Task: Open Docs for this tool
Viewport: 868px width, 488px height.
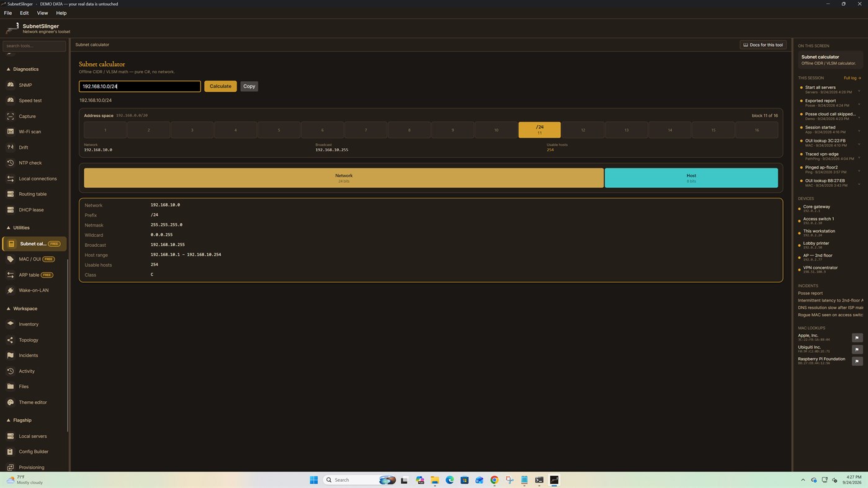Action: (763, 45)
